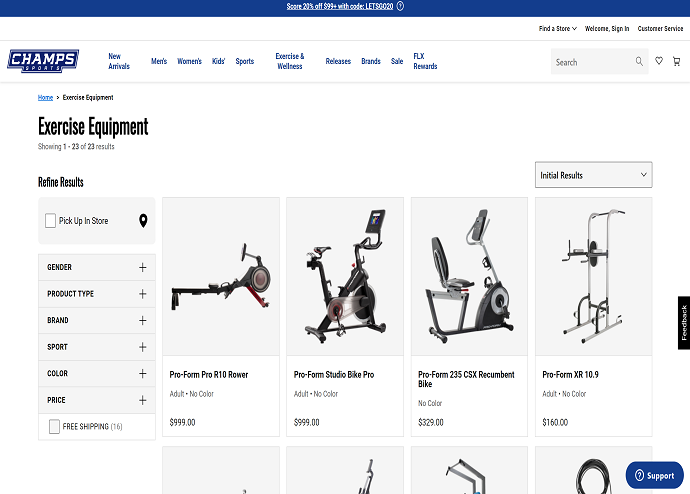690x494 pixels.
Task: Open the Pro-Form Pro R10 Rower image
Action: point(221,277)
